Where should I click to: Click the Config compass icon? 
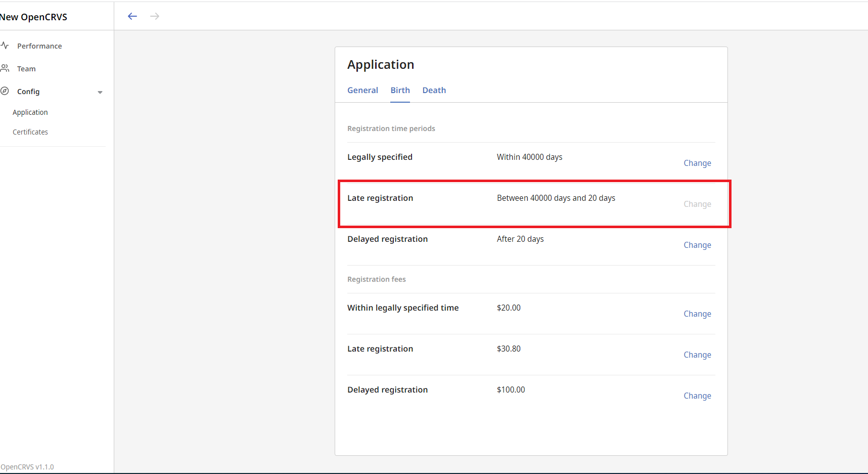[5, 91]
